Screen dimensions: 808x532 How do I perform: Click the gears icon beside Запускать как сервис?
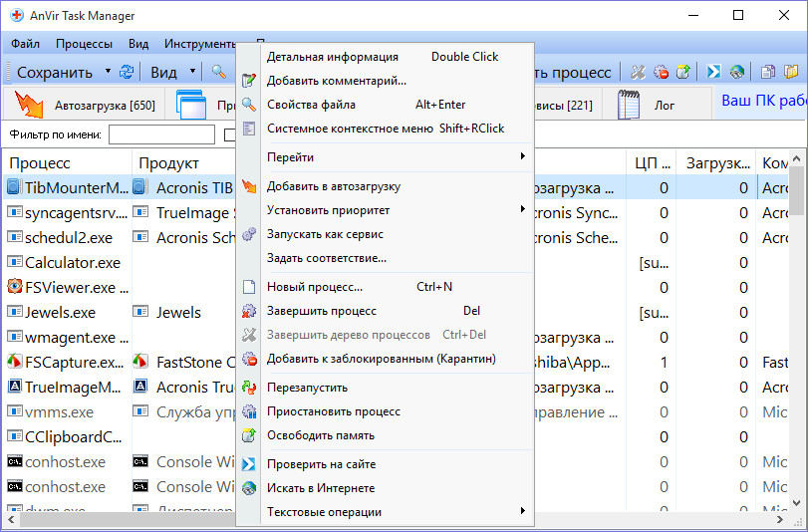point(249,234)
